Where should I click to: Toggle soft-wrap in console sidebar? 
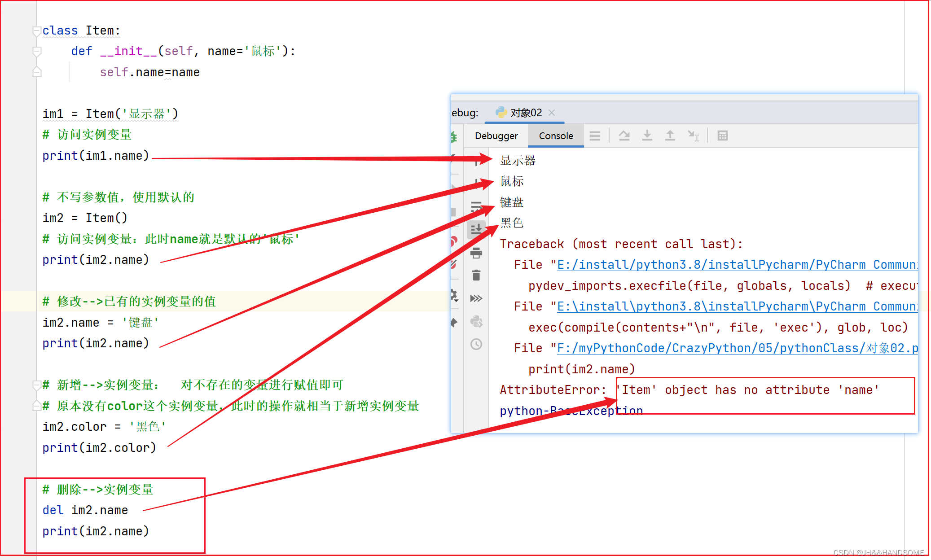point(476,207)
